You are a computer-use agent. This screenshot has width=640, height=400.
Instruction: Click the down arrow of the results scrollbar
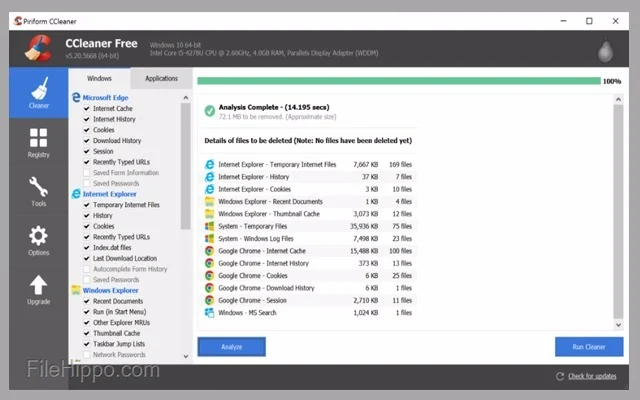[618, 325]
